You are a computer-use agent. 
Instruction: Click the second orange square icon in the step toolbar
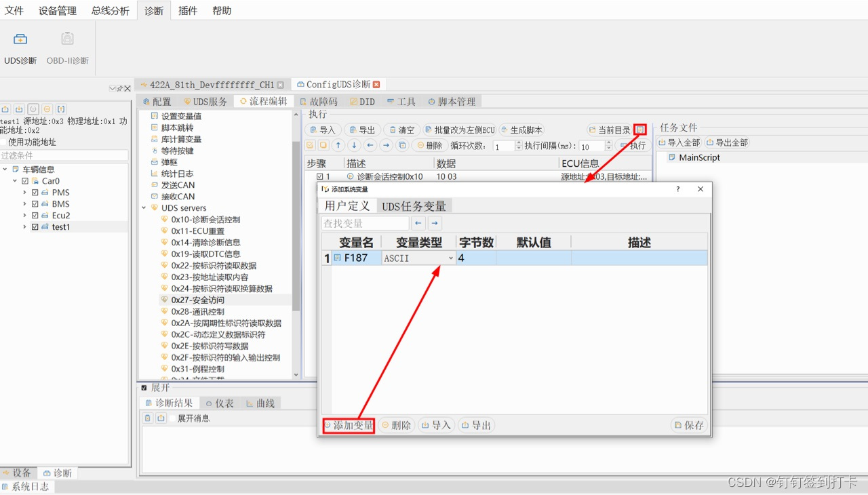(323, 145)
